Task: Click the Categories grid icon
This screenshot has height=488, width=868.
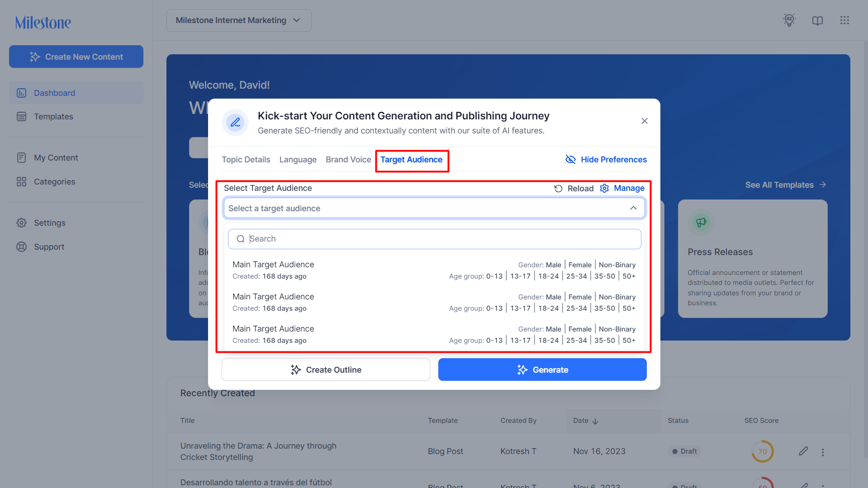Action: click(21, 182)
